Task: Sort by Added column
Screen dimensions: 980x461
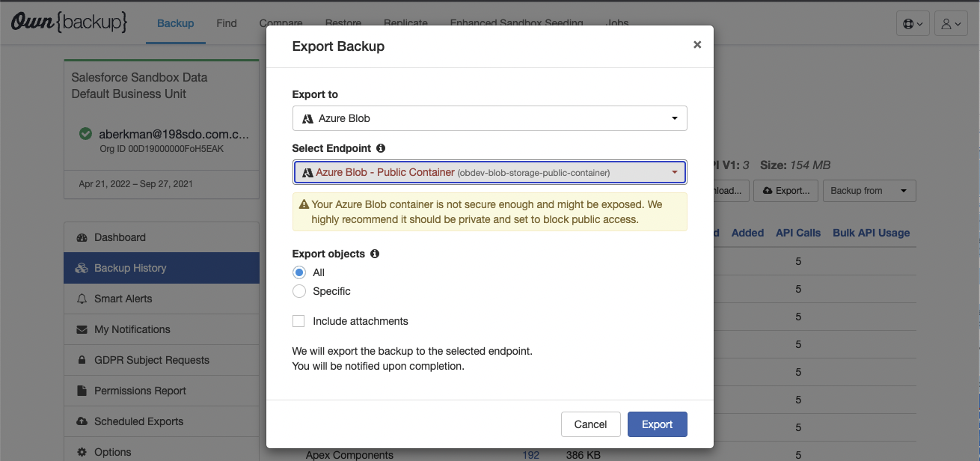Action: [x=747, y=233]
